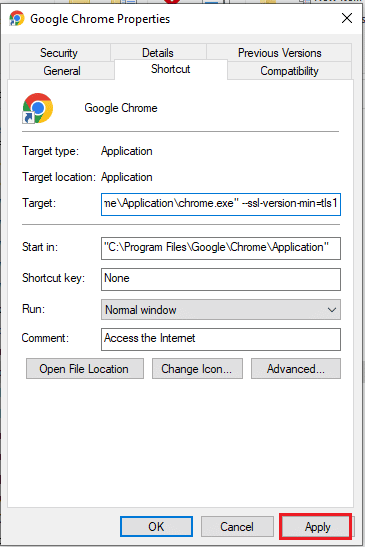This screenshot has width=365, height=547.
Task: Click the Target type label
Action: (x=51, y=151)
